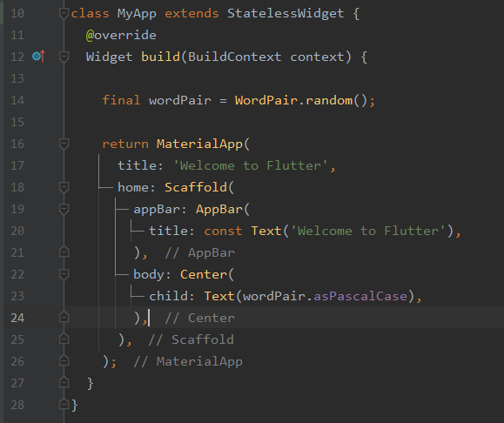Fold the Center block at line 22
The image size is (504, 423).
(x=64, y=274)
